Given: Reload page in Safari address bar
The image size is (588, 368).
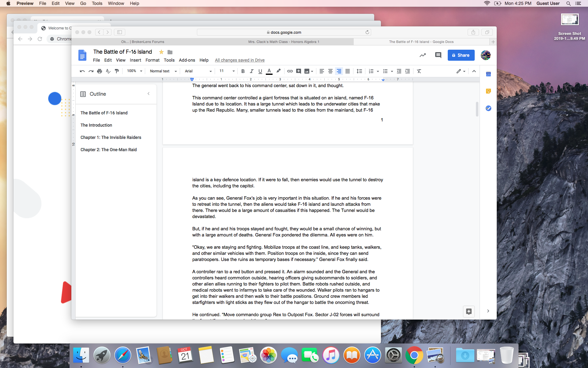Looking at the screenshot, I should click(x=367, y=32).
